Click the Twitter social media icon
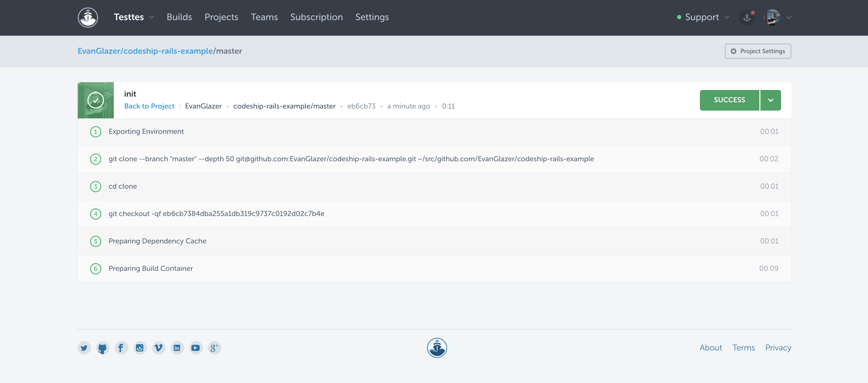The width and height of the screenshot is (868, 383). [x=84, y=348]
